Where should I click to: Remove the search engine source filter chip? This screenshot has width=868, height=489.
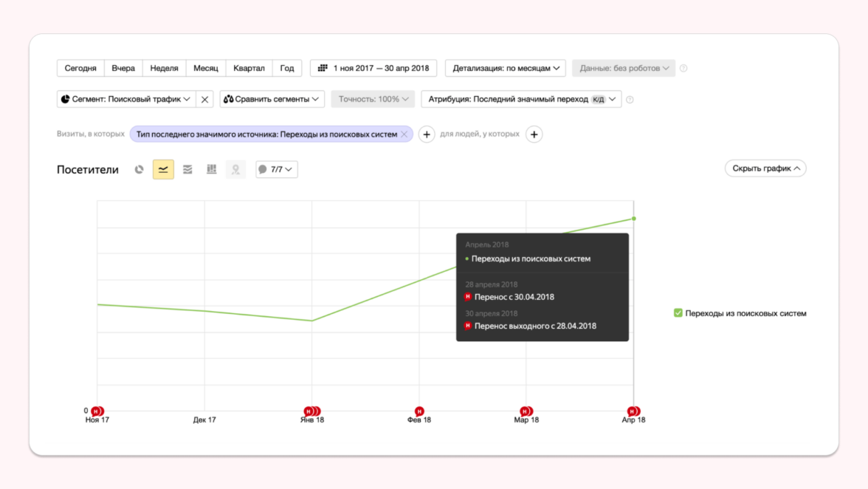[404, 134]
